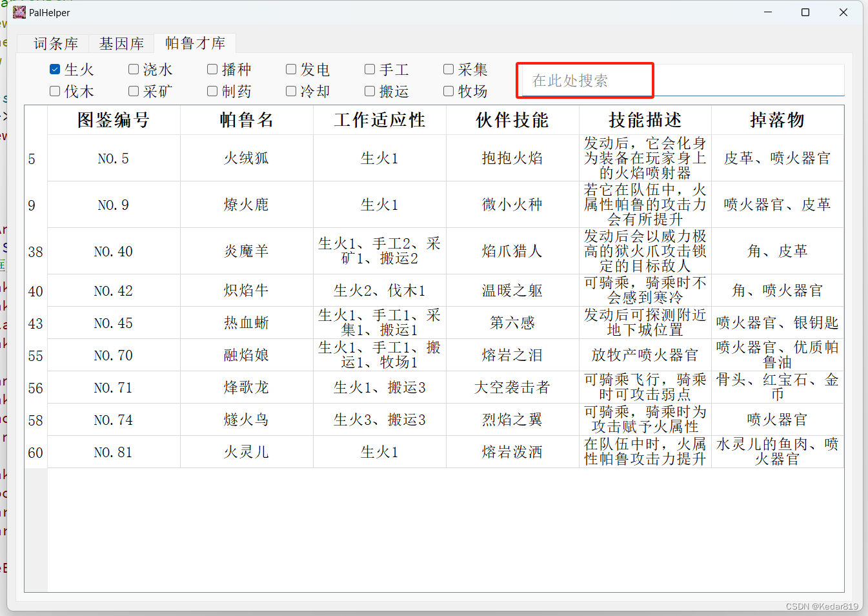
Task: Select the 第六感 skill cell
Action: click(512, 323)
